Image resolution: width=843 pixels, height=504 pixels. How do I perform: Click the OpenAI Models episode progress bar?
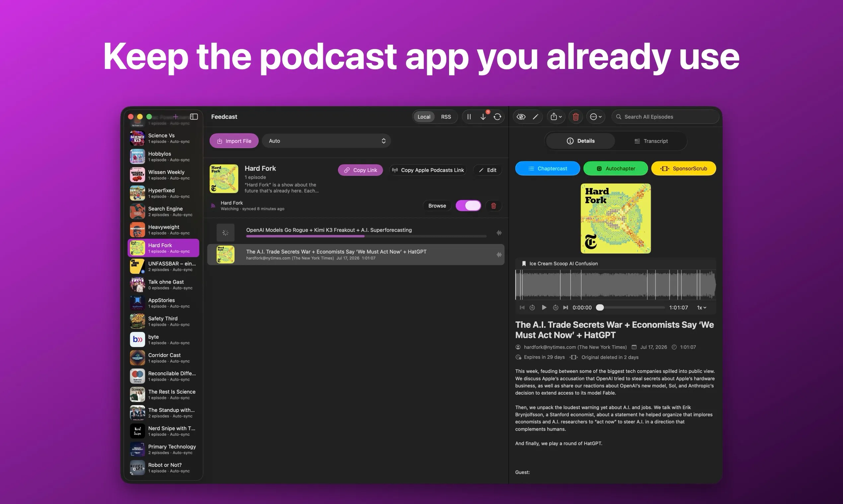pos(366,236)
